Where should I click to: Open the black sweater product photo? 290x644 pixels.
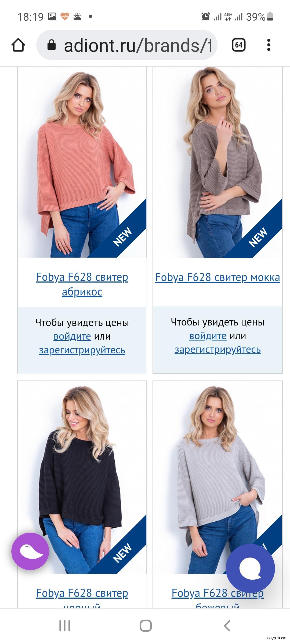click(82, 477)
